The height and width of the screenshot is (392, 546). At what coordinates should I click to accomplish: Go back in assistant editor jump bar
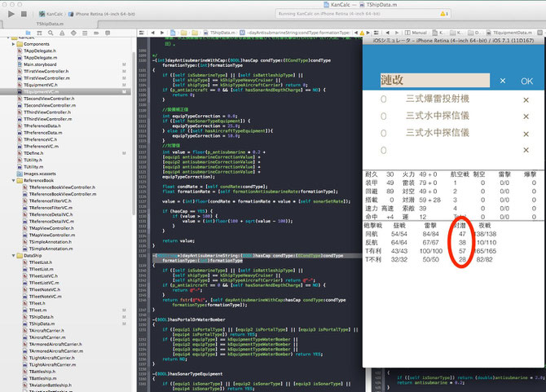[387, 33]
